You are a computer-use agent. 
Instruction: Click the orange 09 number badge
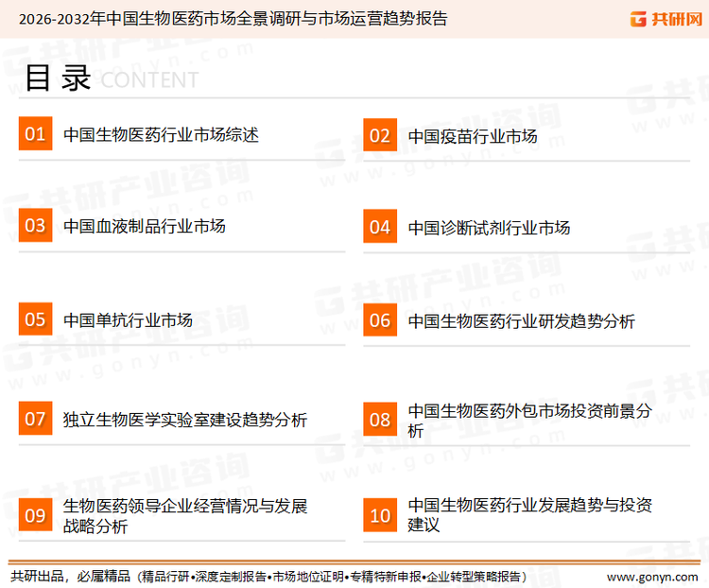point(35,515)
